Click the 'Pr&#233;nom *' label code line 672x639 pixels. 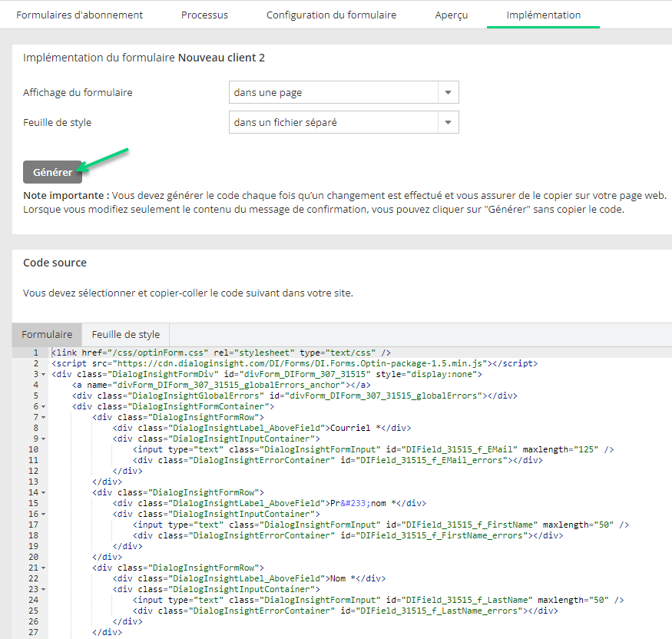[270, 503]
